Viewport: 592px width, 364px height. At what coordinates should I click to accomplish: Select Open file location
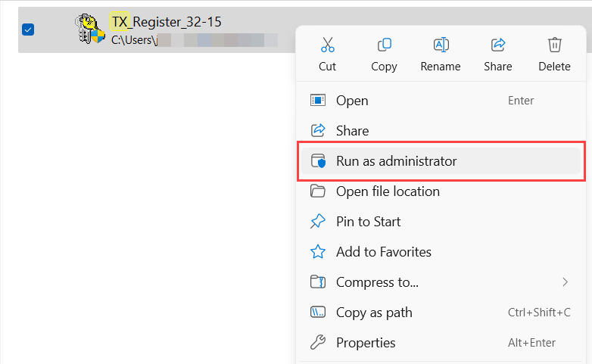[x=388, y=191]
